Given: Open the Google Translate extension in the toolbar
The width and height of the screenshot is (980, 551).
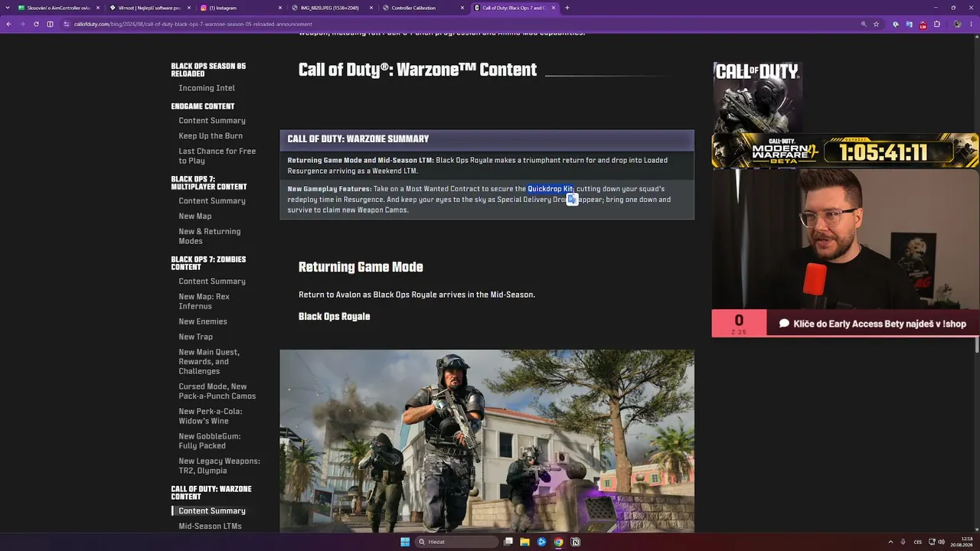Looking at the screenshot, I should click(x=909, y=24).
